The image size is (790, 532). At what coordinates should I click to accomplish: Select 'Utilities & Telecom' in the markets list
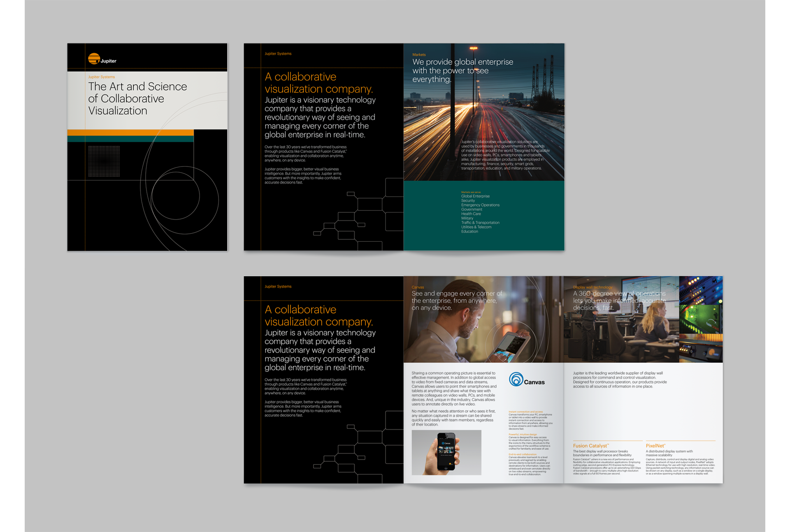pyautogui.click(x=476, y=227)
